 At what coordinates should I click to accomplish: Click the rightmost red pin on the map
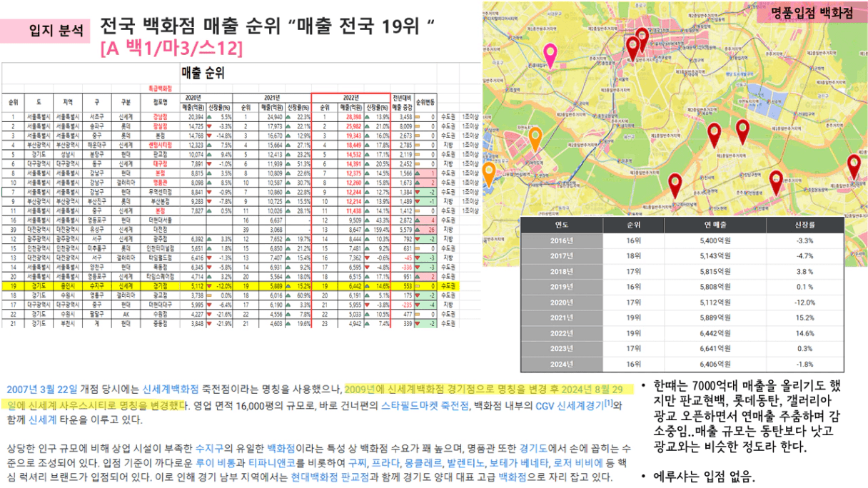(x=854, y=167)
